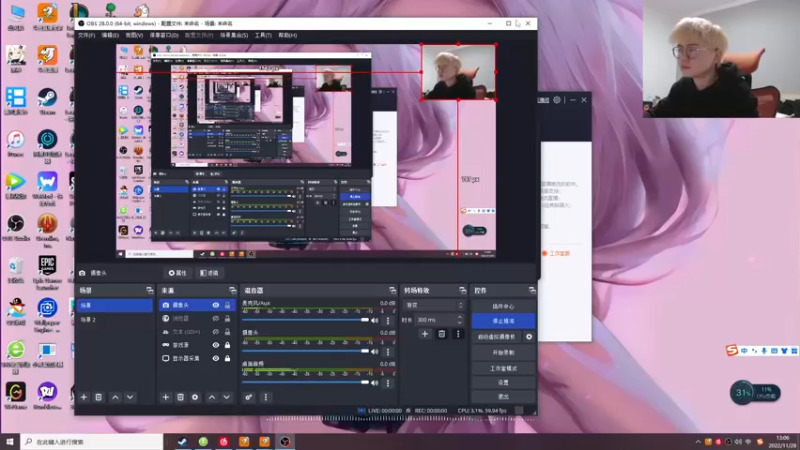Open the 摄像头 mixer channel three-dot menu
Viewport: 800px width, 450px height.
tap(388, 352)
